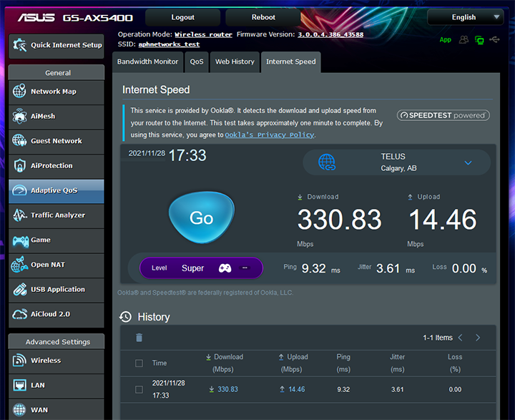The width and height of the screenshot is (515, 420).
Task: Switch to the Bandwidth Monitor tab
Action: [x=148, y=62]
